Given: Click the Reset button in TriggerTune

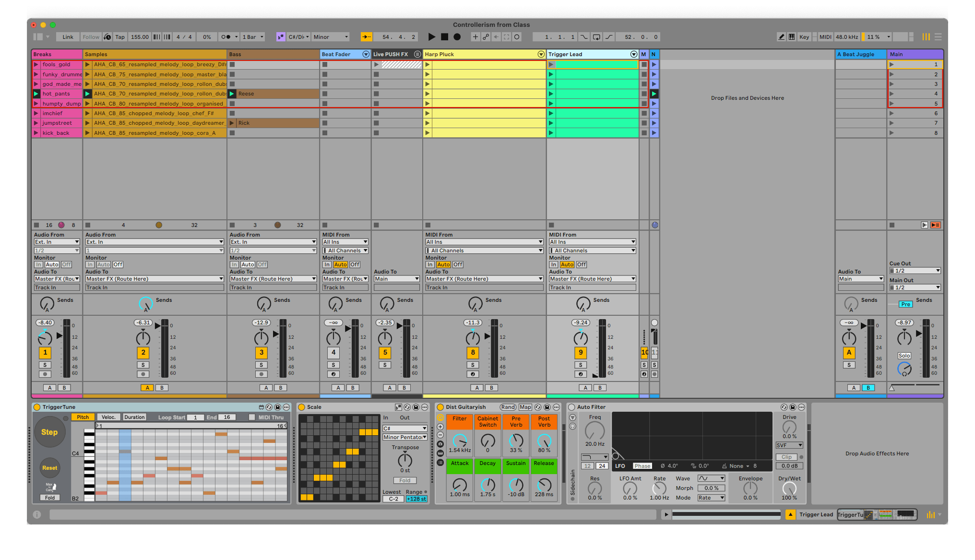Looking at the screenshot, I should [x=49, y=468].
